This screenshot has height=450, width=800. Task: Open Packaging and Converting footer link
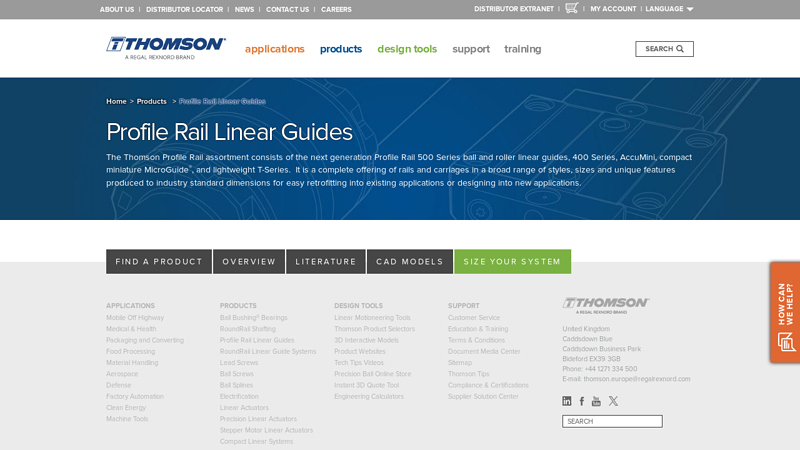[145, 340]
